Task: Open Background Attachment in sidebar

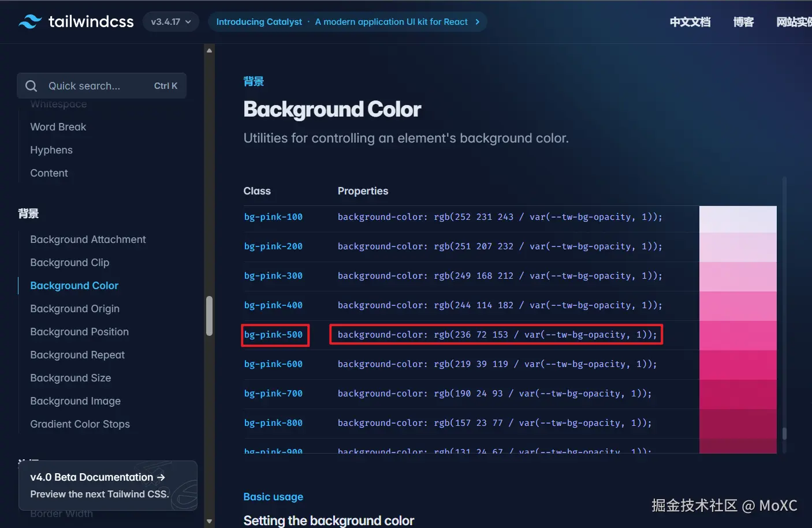Action: pyautogui.click(x=88, y=239)
